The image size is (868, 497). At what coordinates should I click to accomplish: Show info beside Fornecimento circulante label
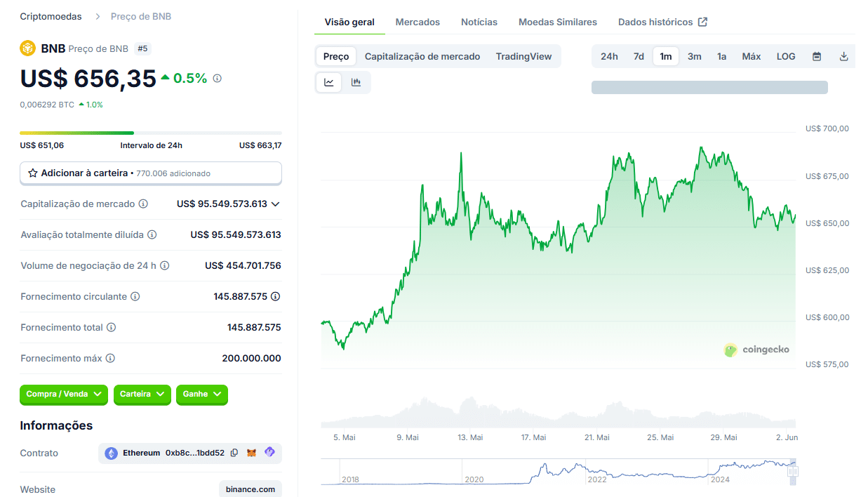[x=135, y=296]
